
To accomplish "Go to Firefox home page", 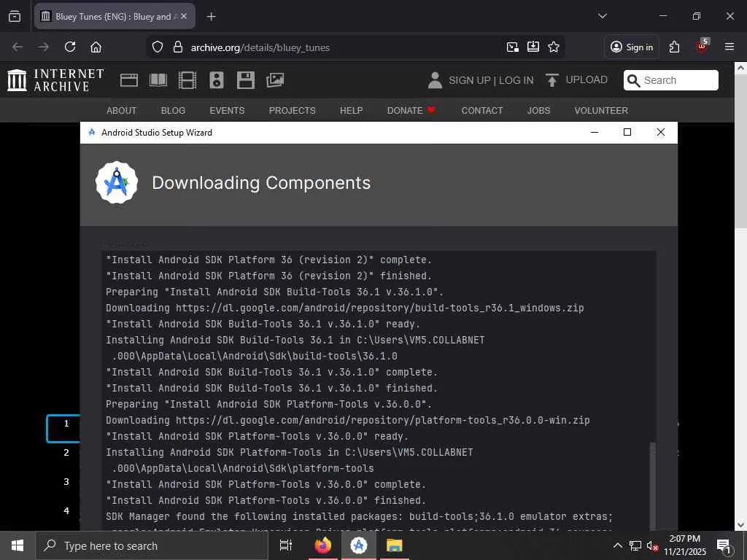I will (96, 47).
